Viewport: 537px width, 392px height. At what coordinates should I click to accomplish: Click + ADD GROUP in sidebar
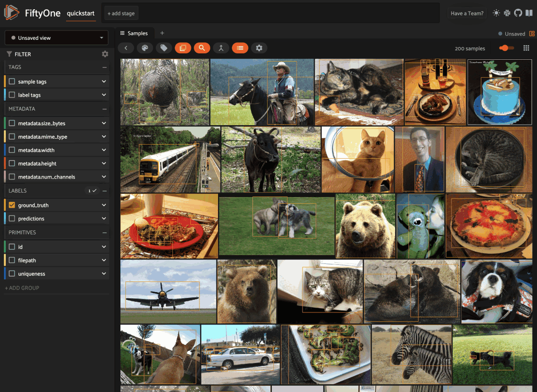(22, 288)
